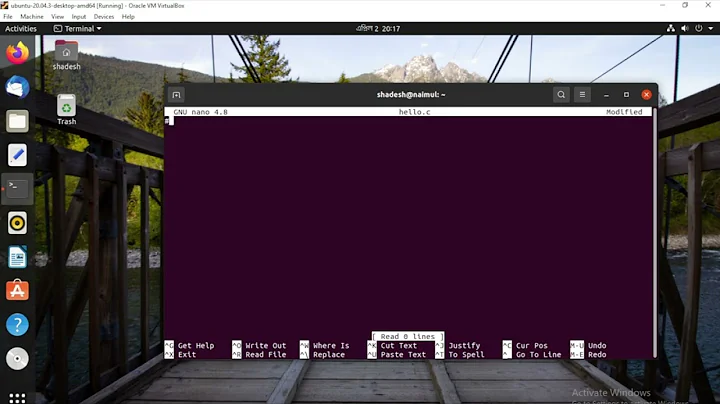Click the shadesh@naimul terminal title bar
720x404 pixels.
click(411, 95)
